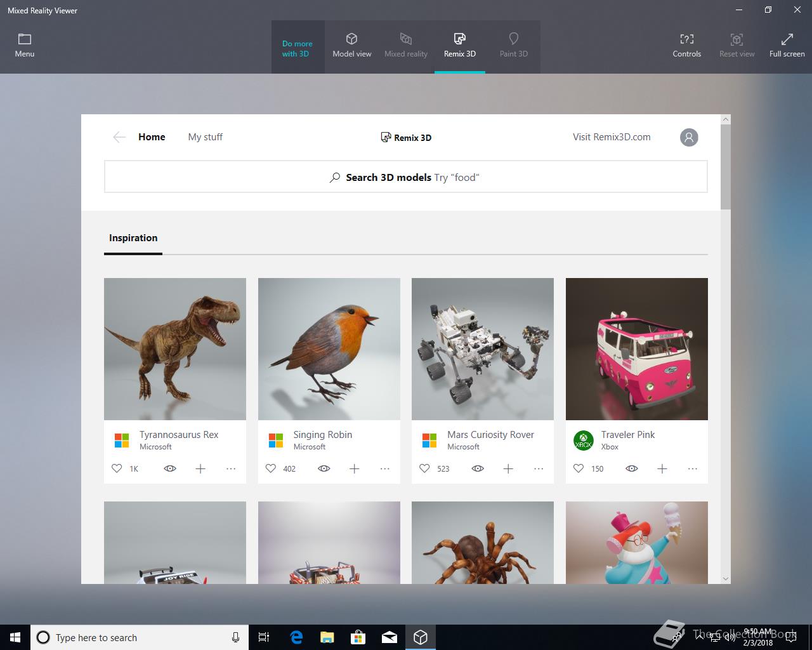Open more options for Mars Curiosity Rover
The width and height of the screenshot is (812, 650).
tap(539, 468)
